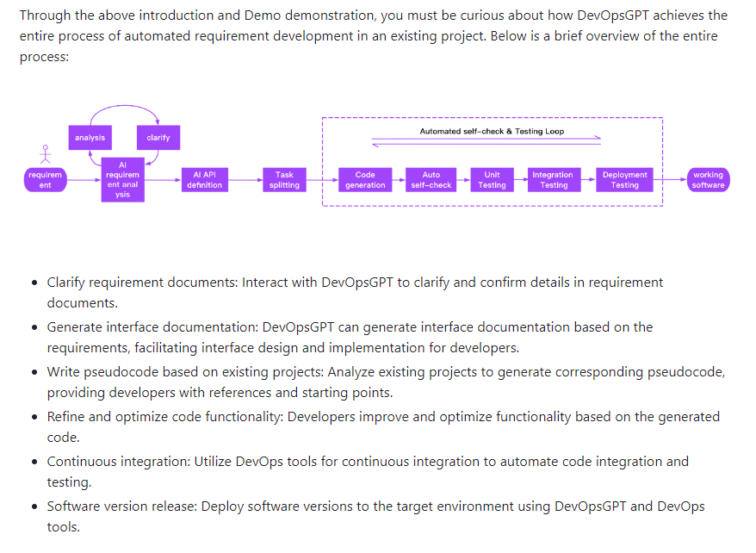Click the intro paragraph starting 'Through the above introduction'
The image size is (756, 553).
[373, 36]
